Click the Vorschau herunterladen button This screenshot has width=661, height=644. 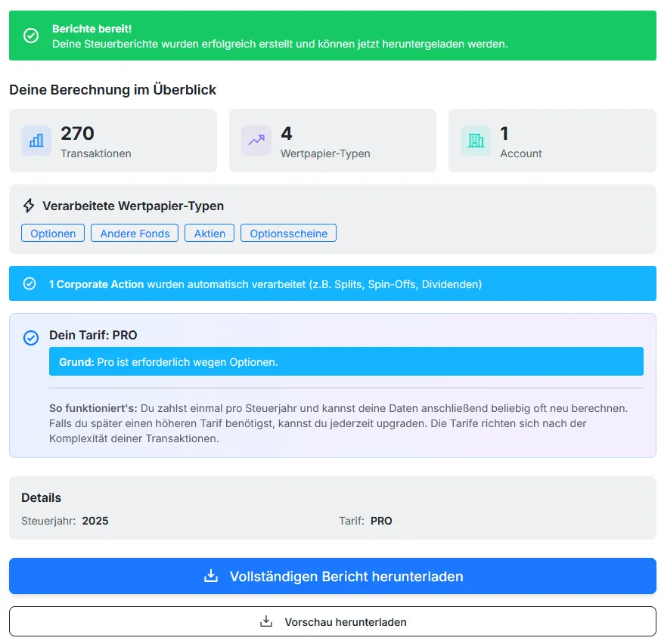[333, 621]
